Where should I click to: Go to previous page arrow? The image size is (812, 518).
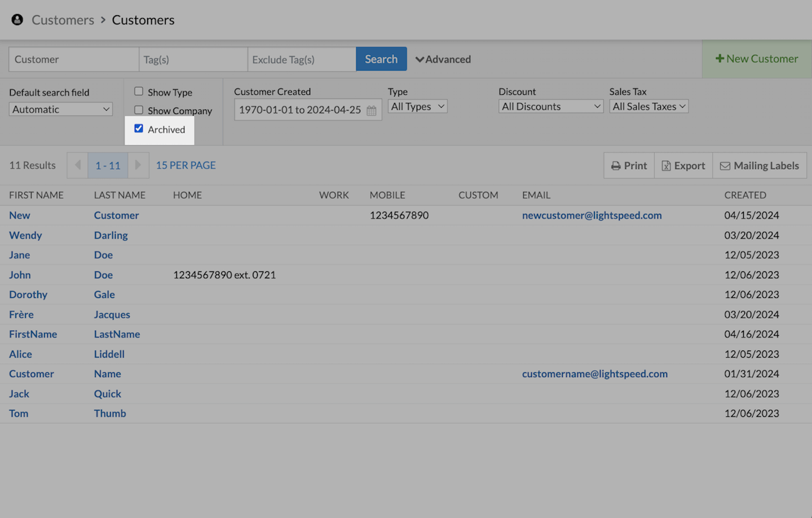pos(78,165)
